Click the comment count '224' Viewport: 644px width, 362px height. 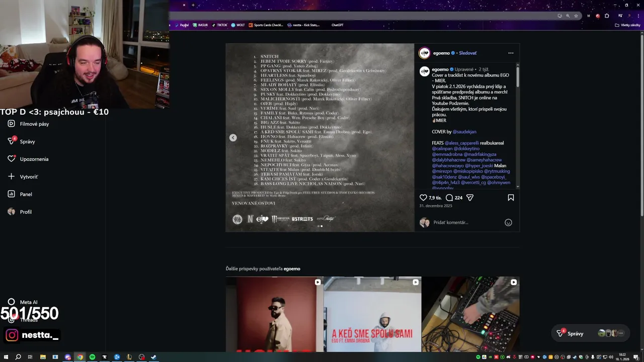[x=458, y=198]
